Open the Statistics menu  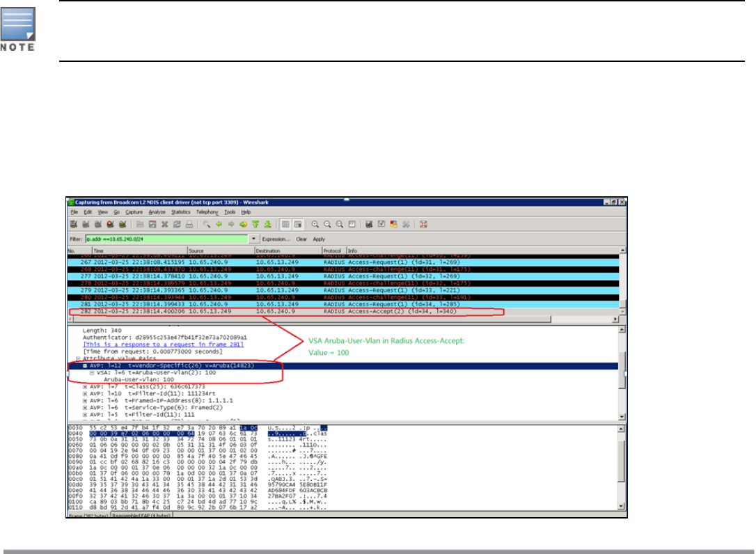pos(181,212)
